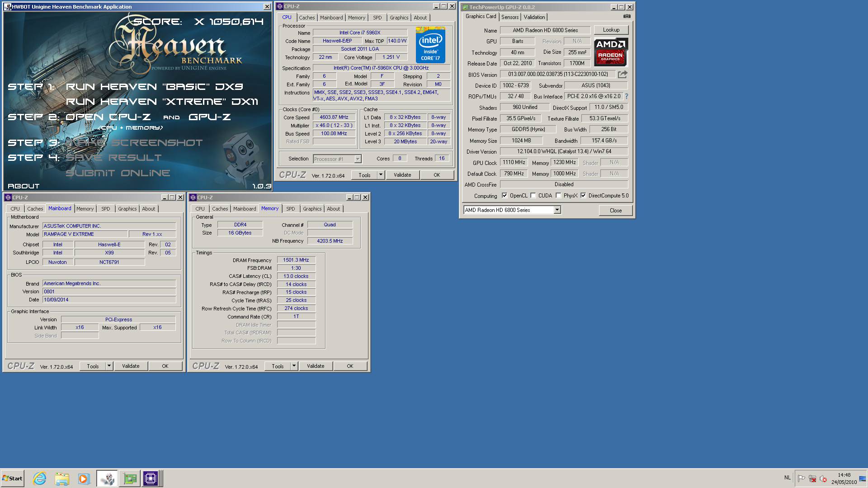
Task: Click the network status tray icon
Action: 812,479
